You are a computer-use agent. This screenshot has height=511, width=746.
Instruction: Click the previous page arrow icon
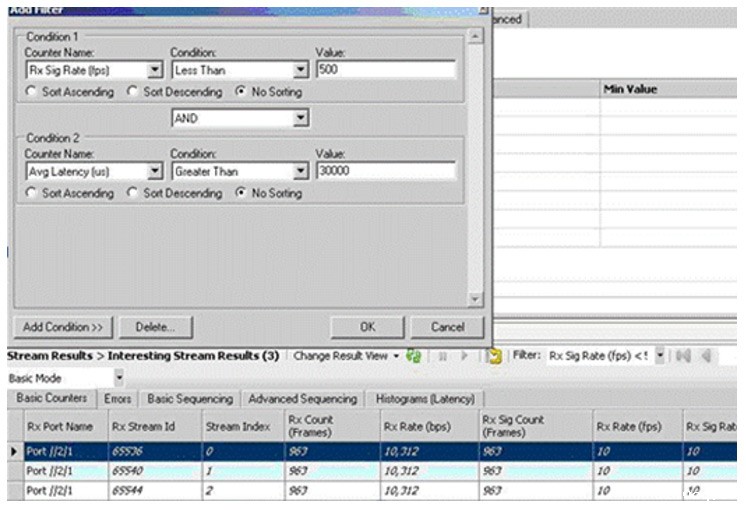707,356
